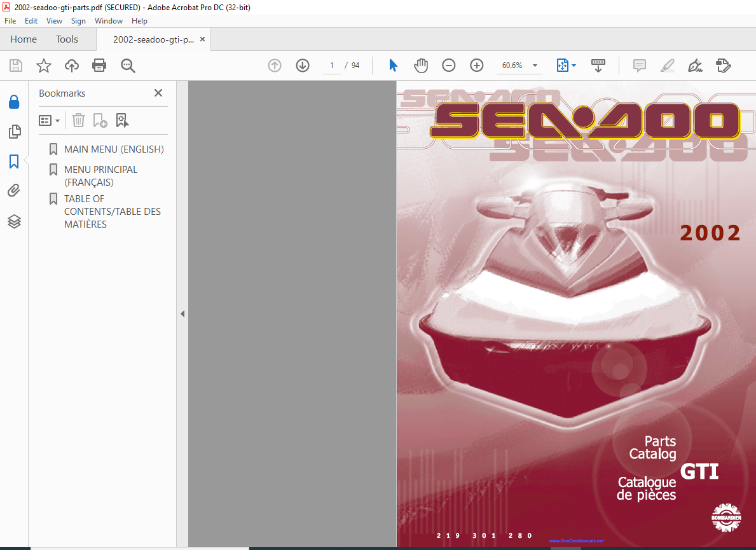Viewport: 756px width, 550px height.
Task: Delete the selected bookmark with trash icon
Action: point(79,120)
